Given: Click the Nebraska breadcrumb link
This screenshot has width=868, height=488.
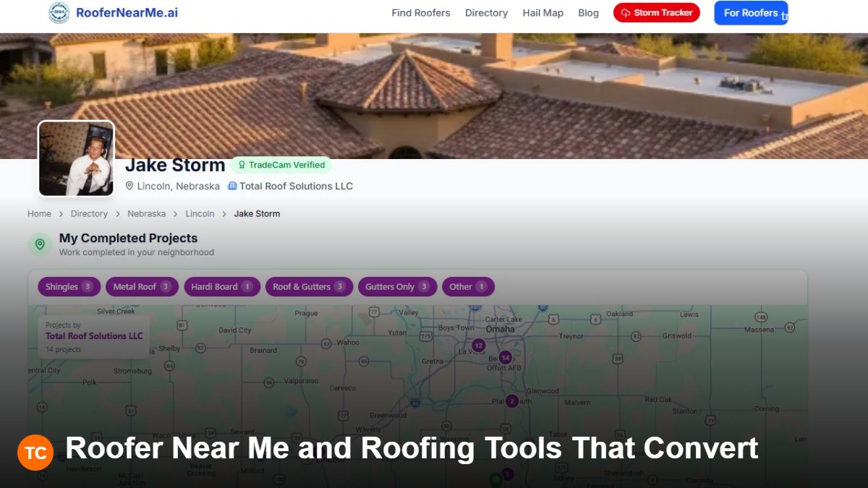Looking at the screenshot, I should tap(147, 214).
